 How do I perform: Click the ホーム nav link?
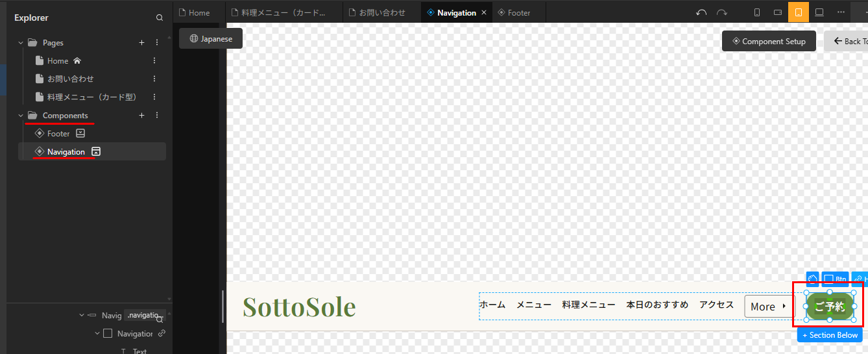click(x=492, y=305)
